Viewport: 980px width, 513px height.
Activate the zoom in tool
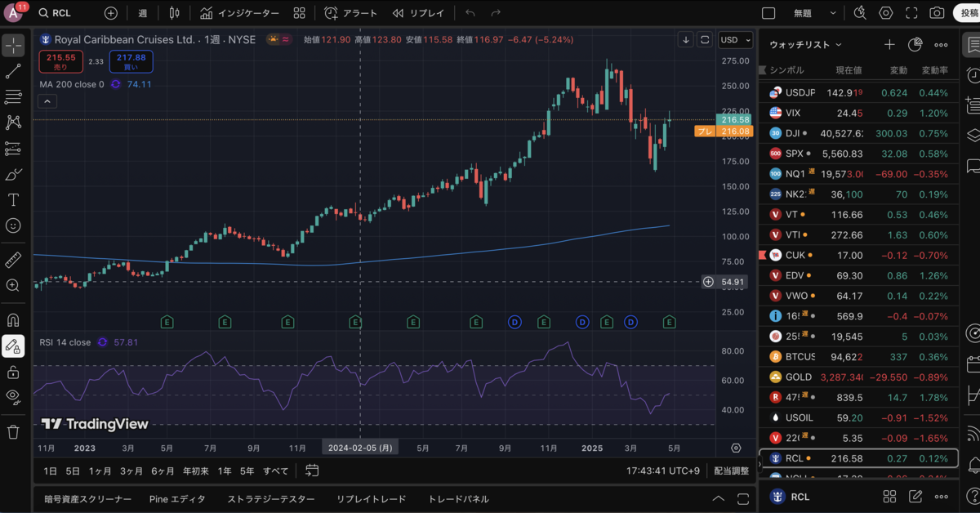point(13,286)
